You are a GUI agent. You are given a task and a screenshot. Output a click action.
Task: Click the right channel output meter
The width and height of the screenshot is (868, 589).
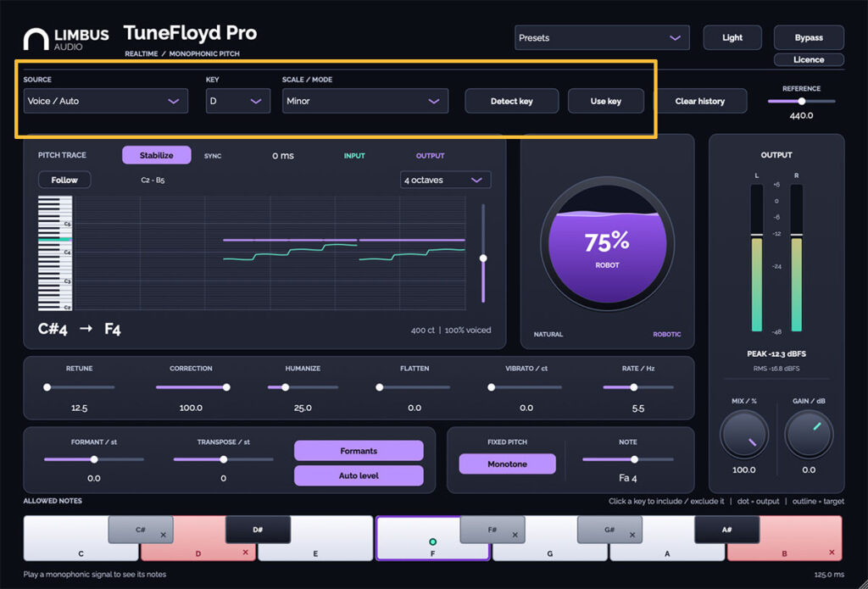[796, 258]
